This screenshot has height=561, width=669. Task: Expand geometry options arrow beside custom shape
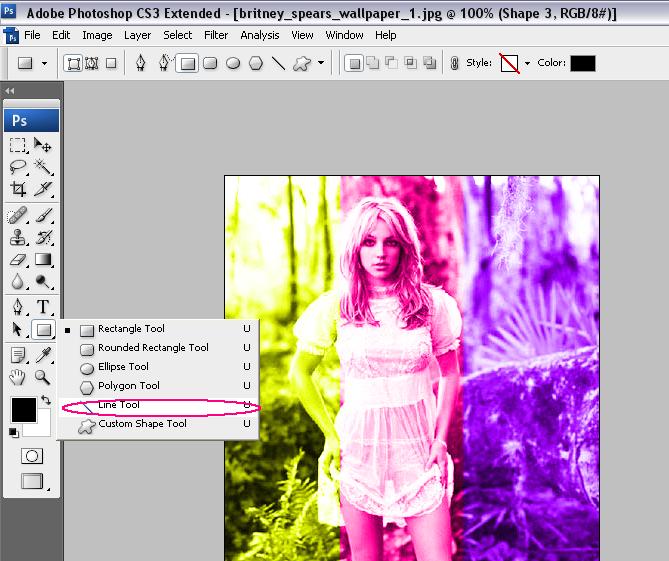pyautogui.click(x=321, y=64)
